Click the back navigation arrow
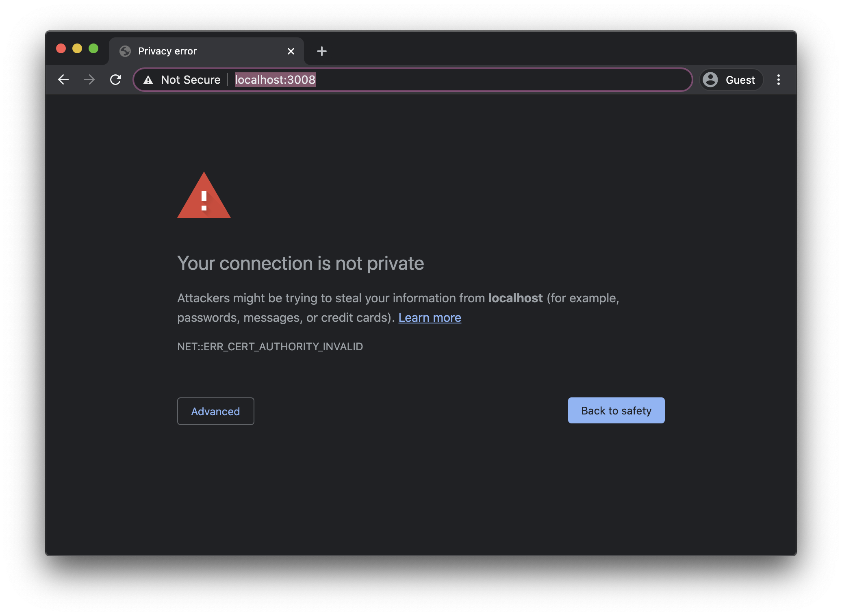842x616 pixels. [63, 80]
